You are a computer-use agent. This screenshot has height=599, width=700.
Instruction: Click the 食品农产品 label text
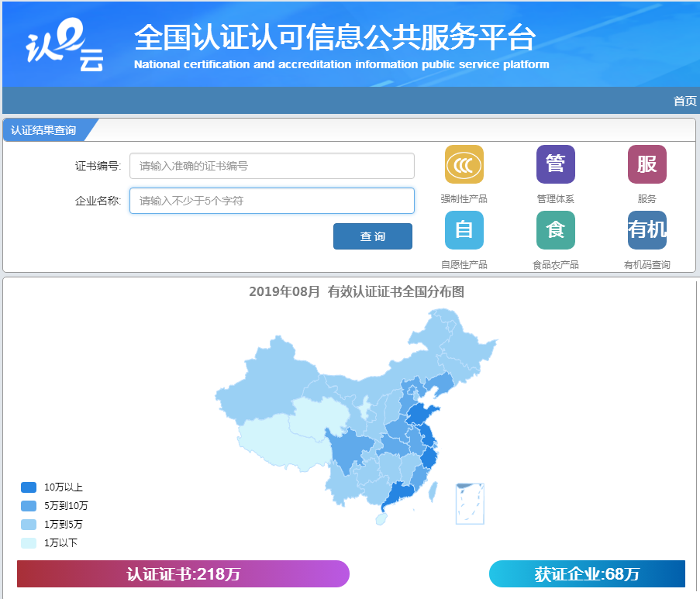(x=555, y=265)
